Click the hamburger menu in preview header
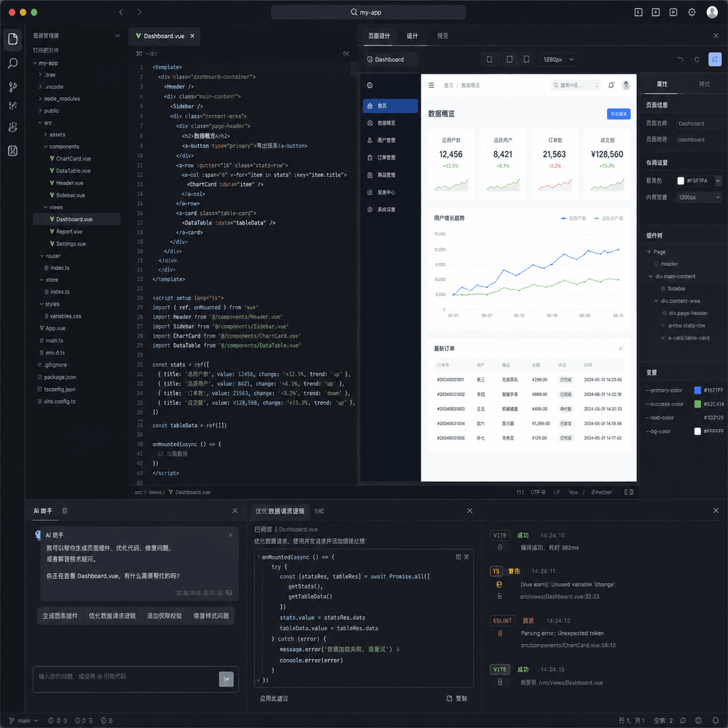This screenshot has height=728, width=728. coord(432,85)
